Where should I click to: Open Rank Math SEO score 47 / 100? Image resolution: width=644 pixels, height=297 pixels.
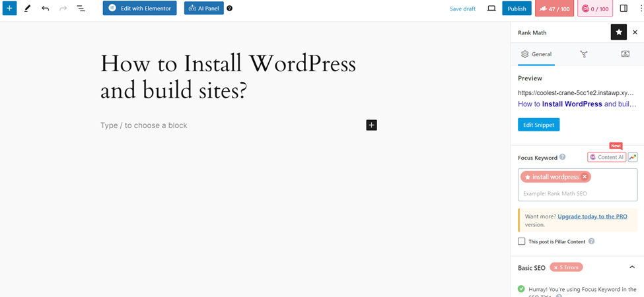pos(554,9)
